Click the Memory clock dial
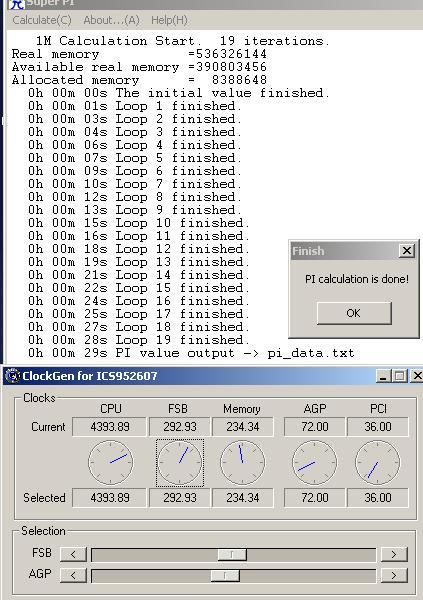Viewport: 423px width, 600px height. click(243, 463)
